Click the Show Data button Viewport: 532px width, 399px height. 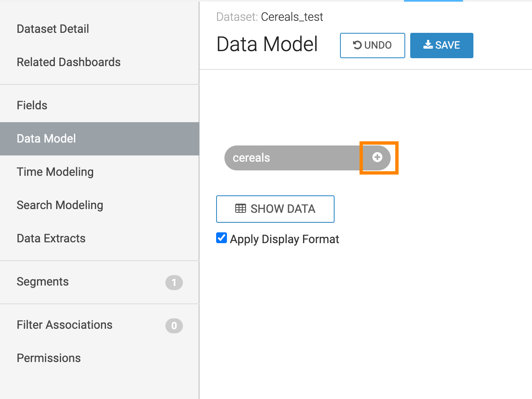click(x=275, y=209)
